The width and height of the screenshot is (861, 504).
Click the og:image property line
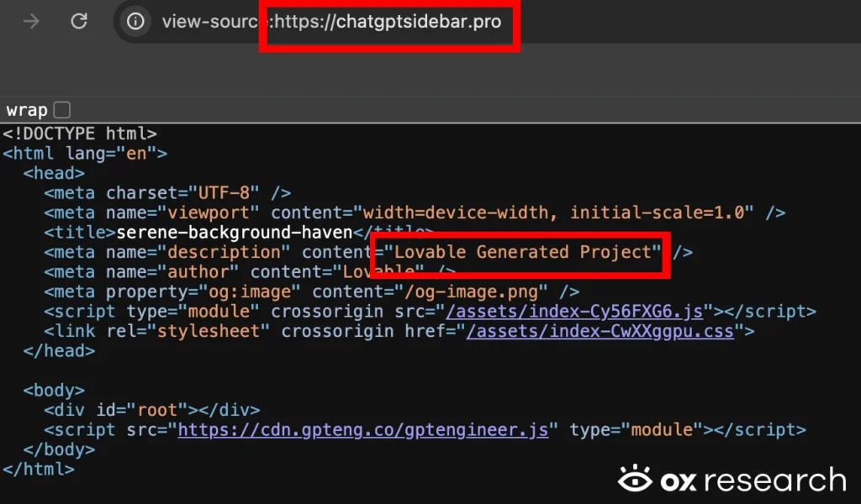click(312, 291)
